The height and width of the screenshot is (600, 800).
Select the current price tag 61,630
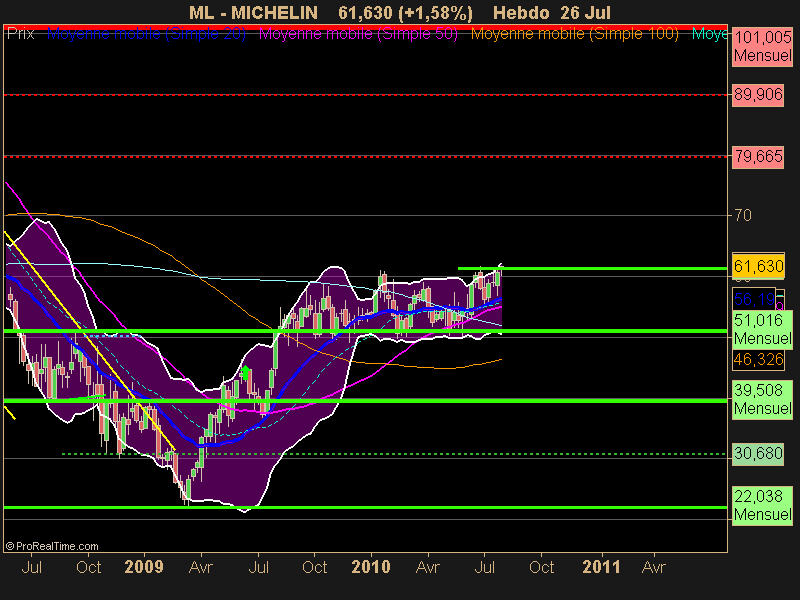pyautogui.click(x=758, y=266)
